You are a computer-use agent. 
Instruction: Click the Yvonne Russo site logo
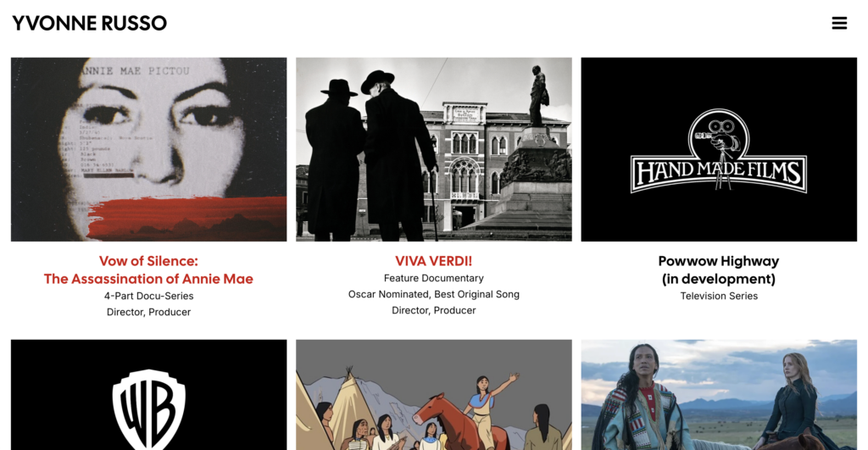pos(89,23)
